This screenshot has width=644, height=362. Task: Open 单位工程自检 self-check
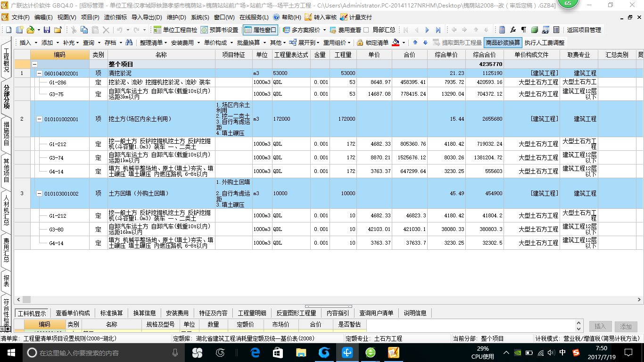(x=175, y=30)
